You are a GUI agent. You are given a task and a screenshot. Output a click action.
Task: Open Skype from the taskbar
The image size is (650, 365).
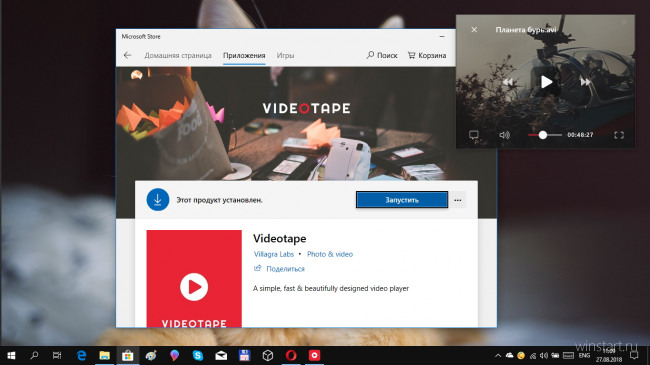(x=198, y=355)
